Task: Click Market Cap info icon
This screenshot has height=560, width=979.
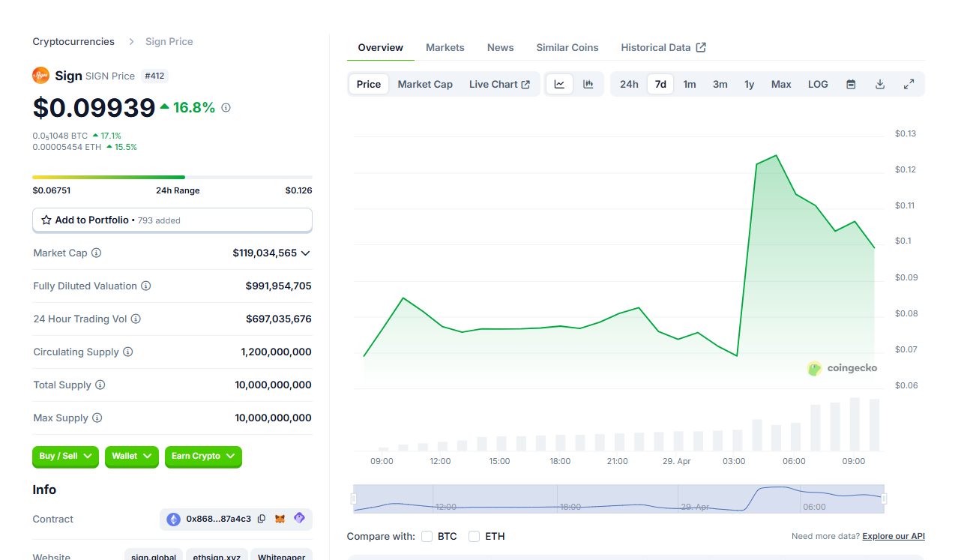Action: [96, 253]
